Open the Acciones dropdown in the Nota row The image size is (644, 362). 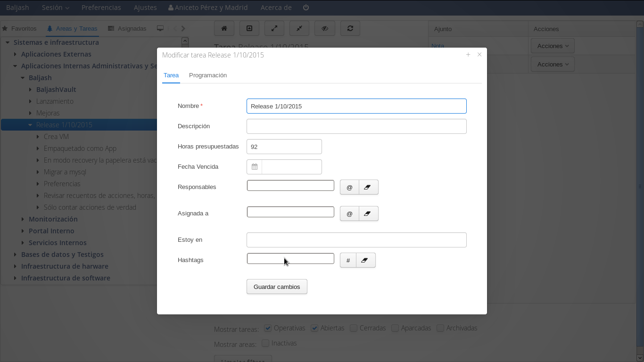point(552,46)
